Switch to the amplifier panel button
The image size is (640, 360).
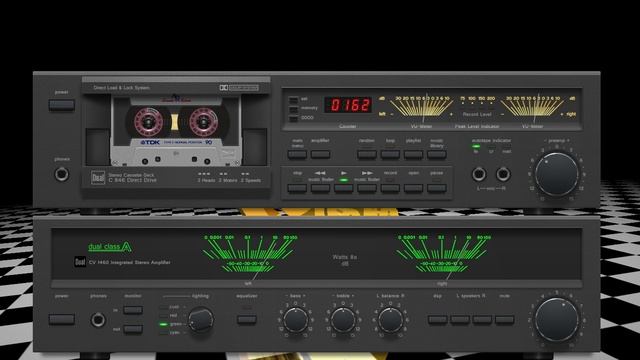click(320, 154)
